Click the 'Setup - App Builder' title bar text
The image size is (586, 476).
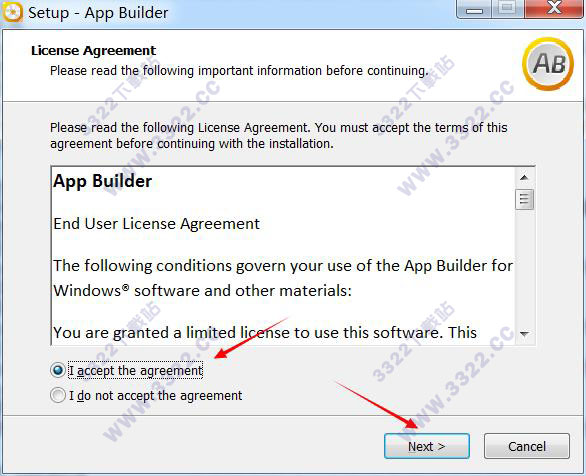(x=98, y=13)
